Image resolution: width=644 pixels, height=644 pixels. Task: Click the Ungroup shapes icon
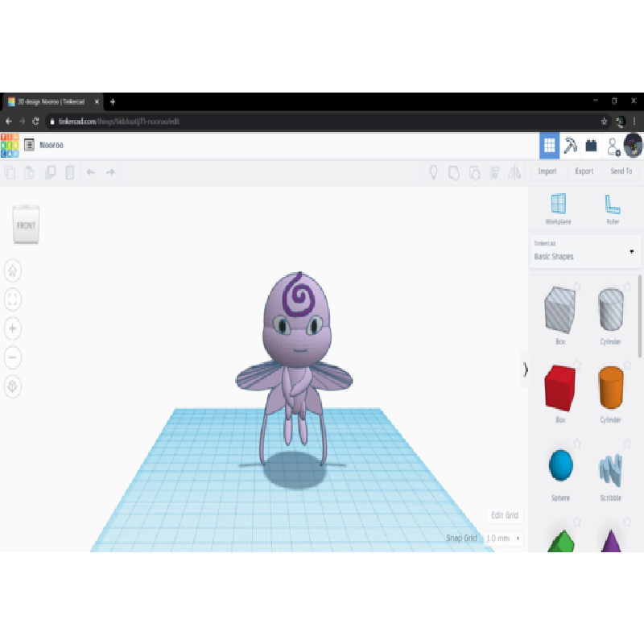point(475,173)
